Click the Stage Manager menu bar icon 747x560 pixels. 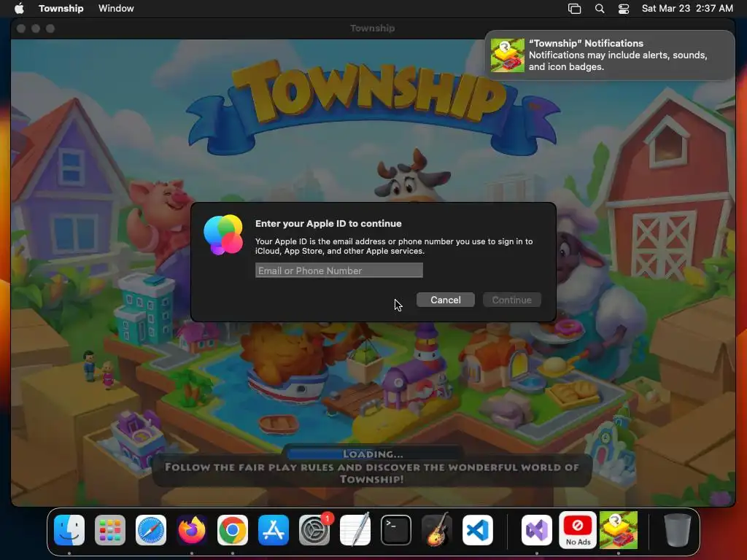click(x=575, y=9)
